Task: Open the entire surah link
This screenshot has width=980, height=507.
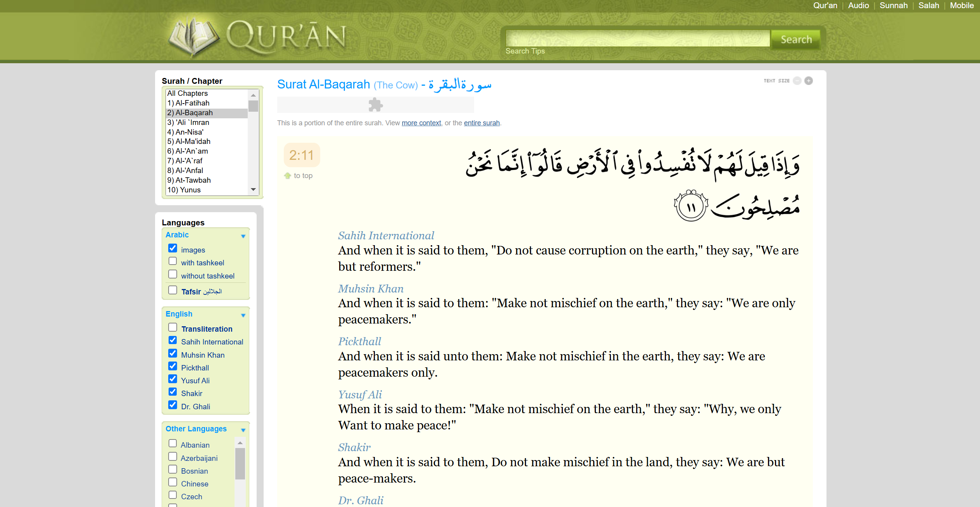Action: coord(481,123)
